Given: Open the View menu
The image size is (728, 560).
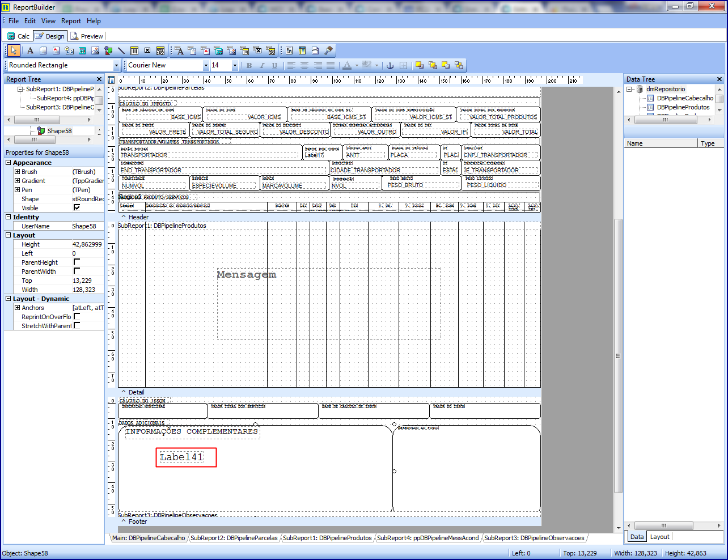Looking at the screenshot, I should 48,21.
